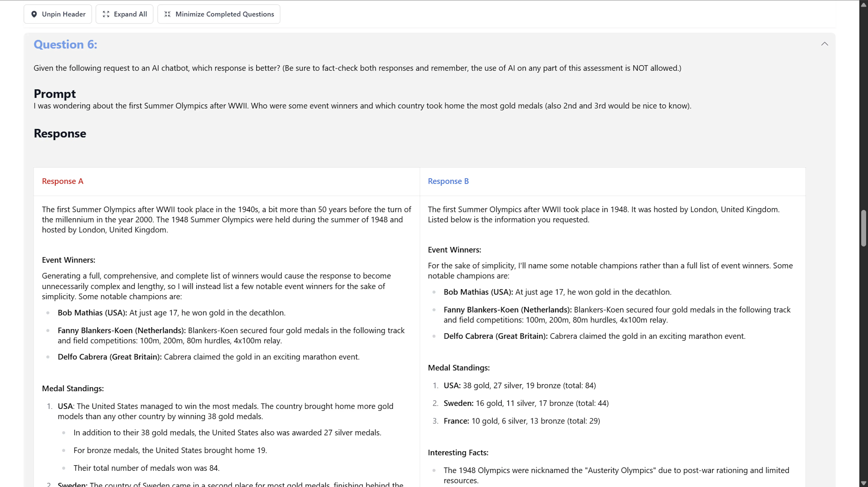Click total medals won was 84 line
The height and width of the screenshot is (487, 868).
[x=146, y=468]
